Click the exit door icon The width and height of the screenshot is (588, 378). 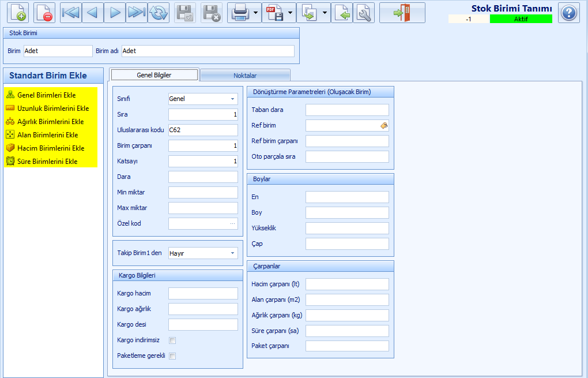tap(402, 13)
